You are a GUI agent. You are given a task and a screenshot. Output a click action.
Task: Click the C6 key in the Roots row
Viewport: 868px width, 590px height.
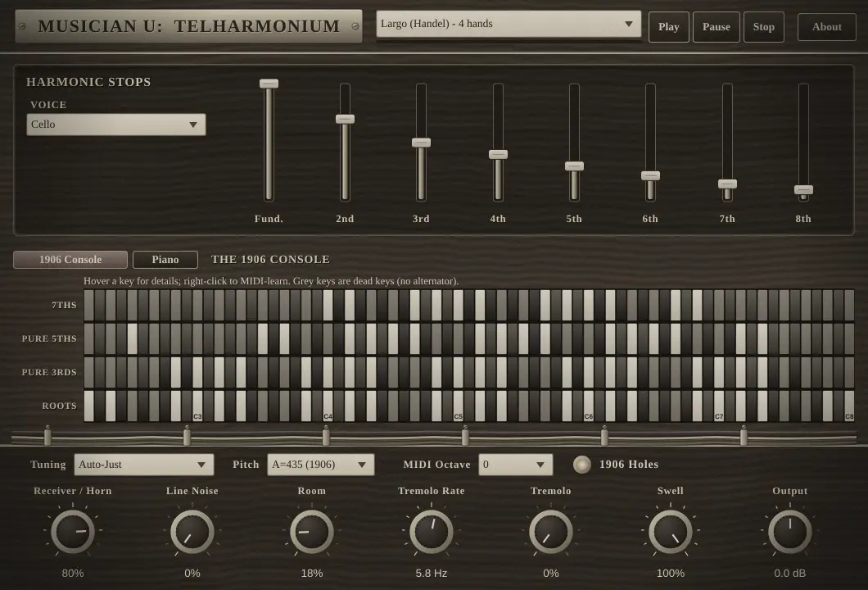click(x=589, y=406)
